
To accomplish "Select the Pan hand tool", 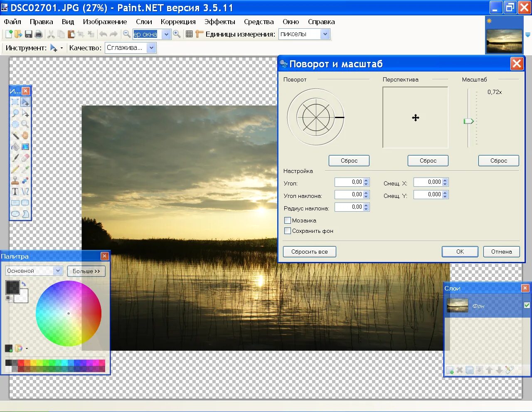I will coord(25,136).
